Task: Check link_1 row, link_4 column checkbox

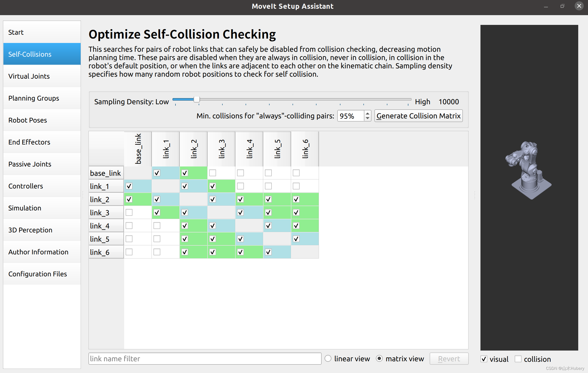Action: point(240,186)
